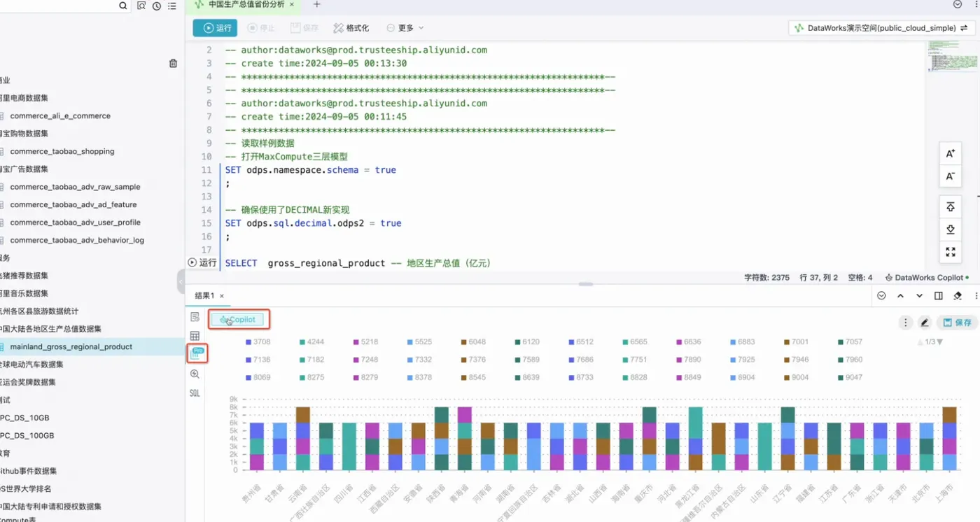Viewport: 980px width, 522px height.
Task: Open chart three-dot options menu
Action: pyautogui.click(x=906, y=323)
